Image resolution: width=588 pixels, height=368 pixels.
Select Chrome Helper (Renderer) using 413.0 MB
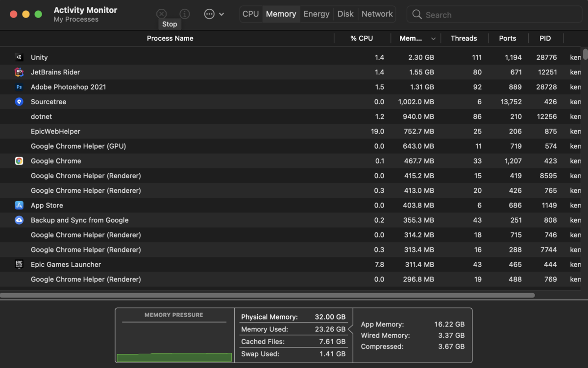[x=292, y=190]
